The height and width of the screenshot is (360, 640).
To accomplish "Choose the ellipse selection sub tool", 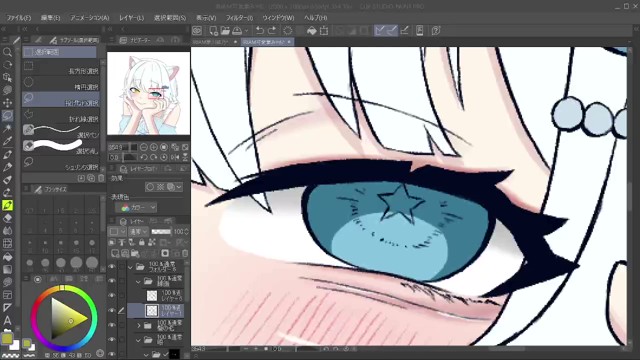I will tap(61, 83).
